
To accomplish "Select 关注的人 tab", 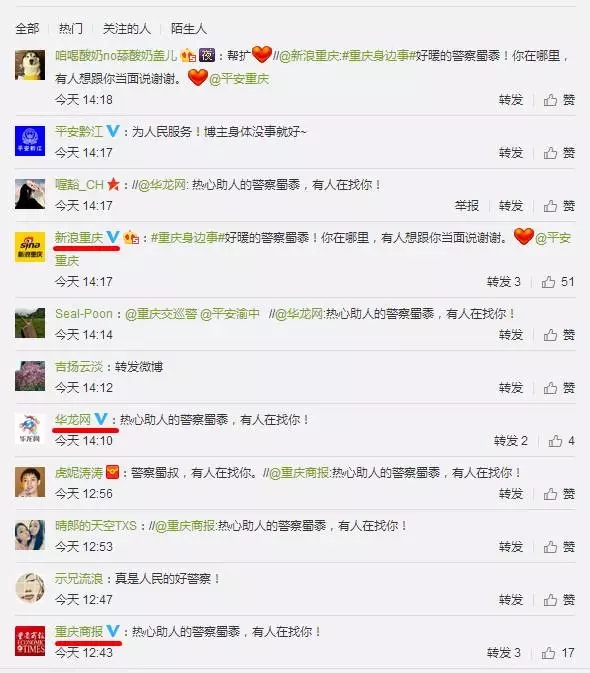I will click(127, 29).
